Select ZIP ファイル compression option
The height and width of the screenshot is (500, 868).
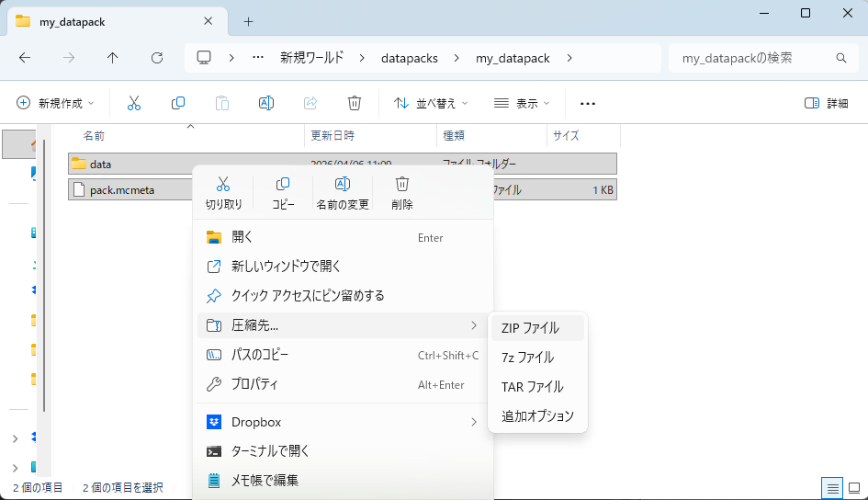pyautogui.click(x=537, y=328)
